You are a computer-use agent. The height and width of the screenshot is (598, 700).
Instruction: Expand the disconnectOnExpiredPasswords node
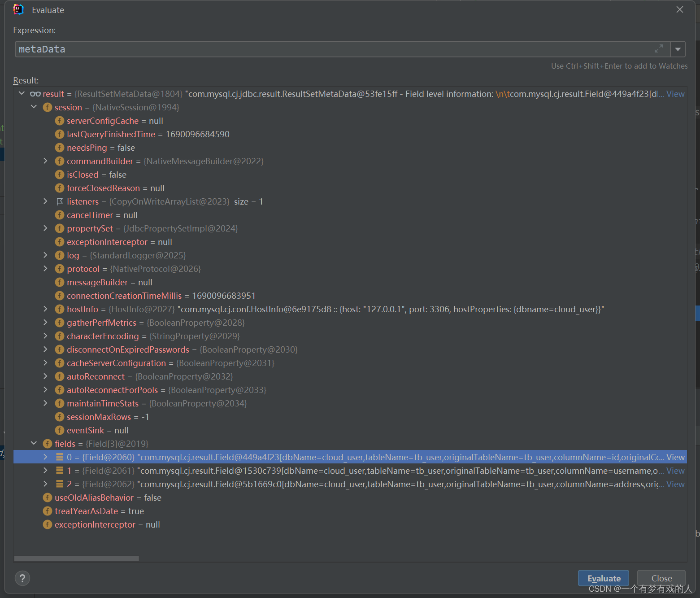45,349
